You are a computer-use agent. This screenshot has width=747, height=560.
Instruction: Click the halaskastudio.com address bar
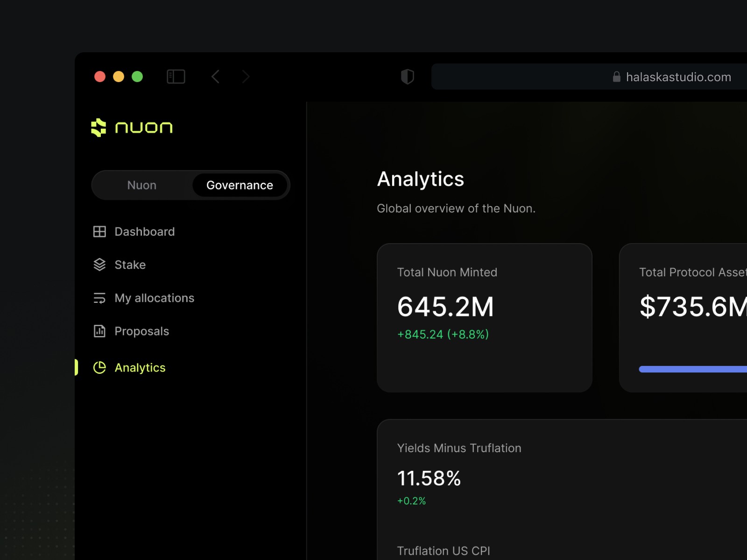(589, 77)
